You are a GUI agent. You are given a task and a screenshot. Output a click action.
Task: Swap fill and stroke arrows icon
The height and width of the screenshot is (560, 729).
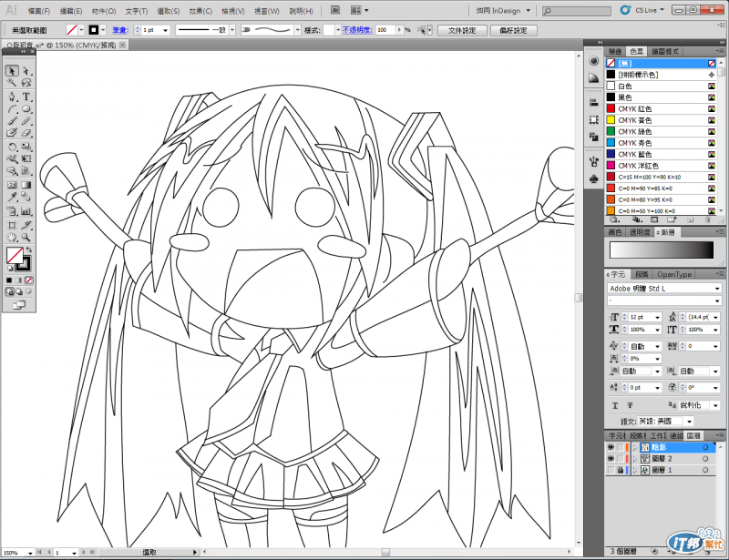29,250
